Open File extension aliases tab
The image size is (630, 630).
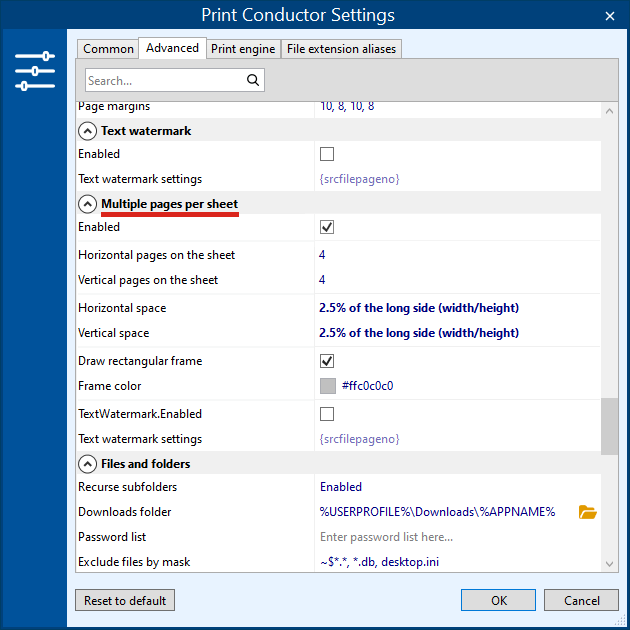(341, 49)
